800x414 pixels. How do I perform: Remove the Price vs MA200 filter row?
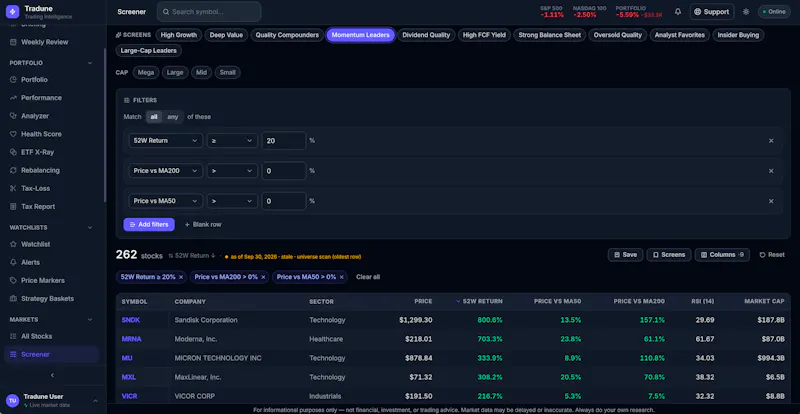[771, 171]
